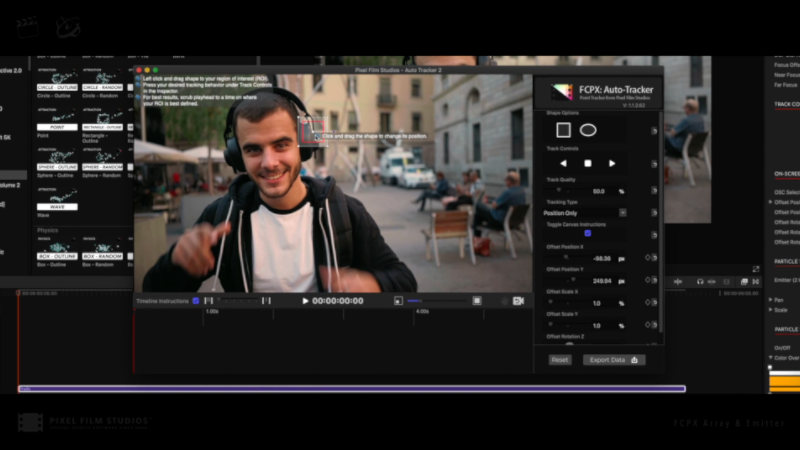The image size is (800, 450).
Task: Select the Point attraction preset thumbnail
Action: pyautogui.click(x=57, y=119)
